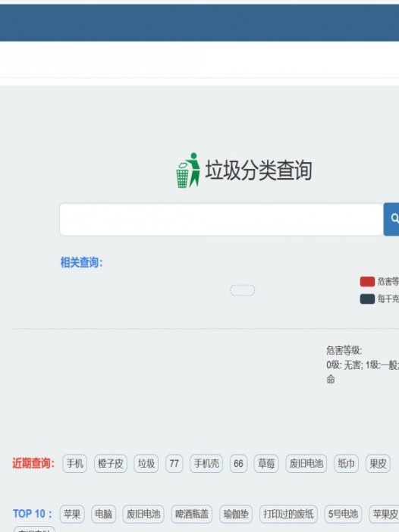Click the dotted placeholder tag under 相关查询
The image size is (399, 532).
243,290
